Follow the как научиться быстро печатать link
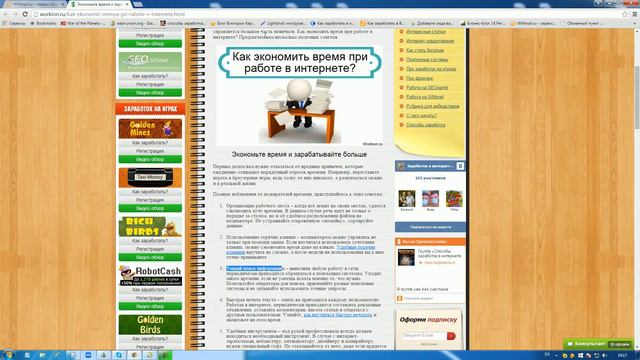 (338, 315)
